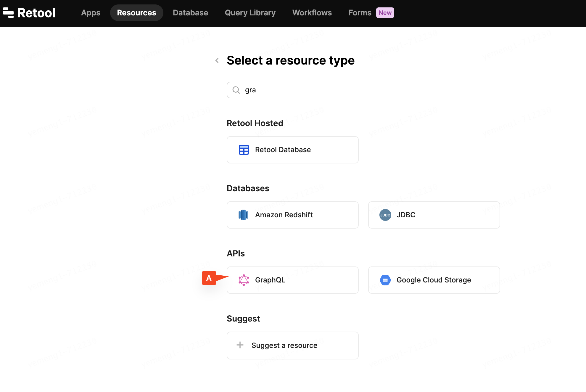The width and height of the screenshot is (586, 392).
Task: Open the Forms tab
Action: point(360,13)
